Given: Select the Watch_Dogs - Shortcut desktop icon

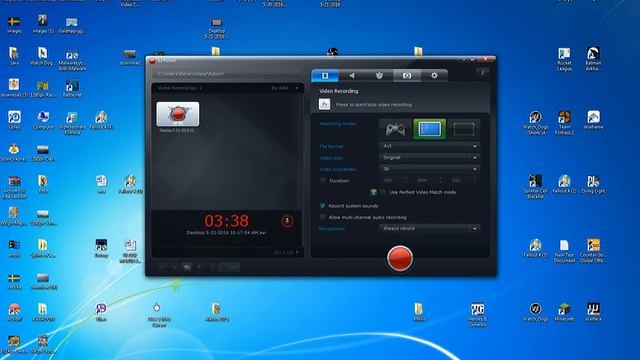Looking at the screenshot, I should tap(536, 123).
